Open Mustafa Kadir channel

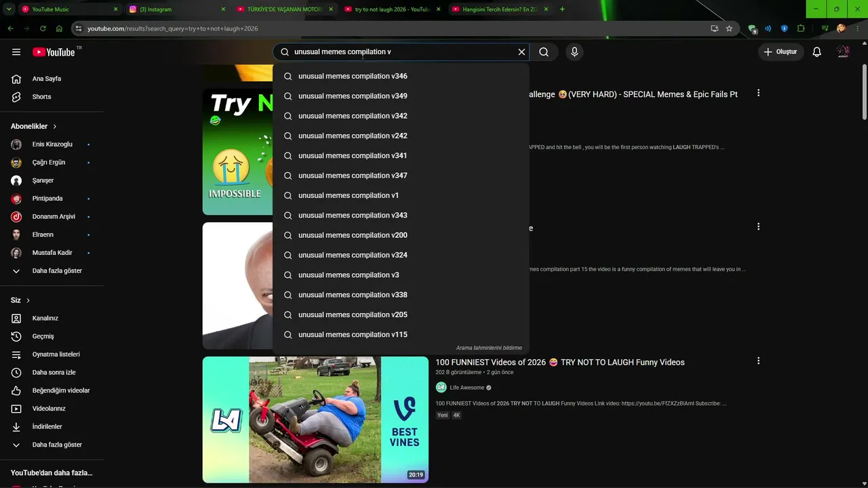click(52, 253)
